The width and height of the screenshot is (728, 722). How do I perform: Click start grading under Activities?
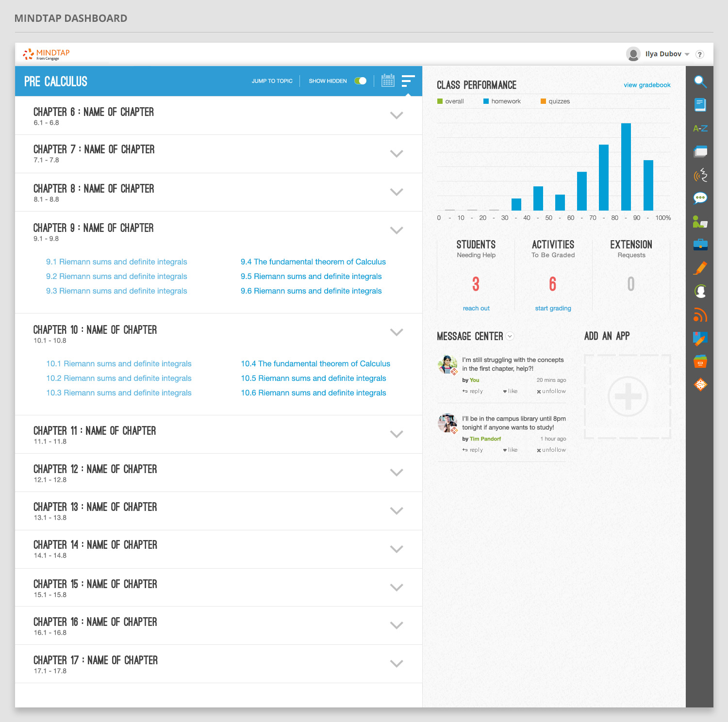[553, 308]
